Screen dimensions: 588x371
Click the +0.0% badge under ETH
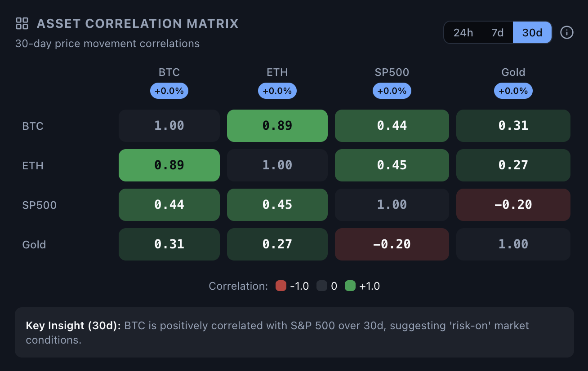(x=277, y=91)
